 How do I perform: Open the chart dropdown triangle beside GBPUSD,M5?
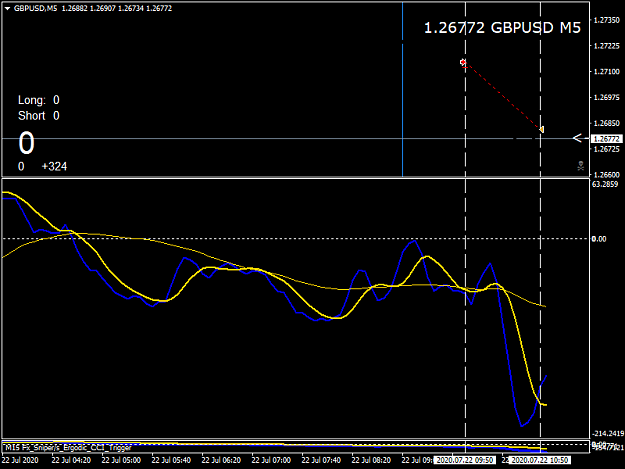[7, 8]
